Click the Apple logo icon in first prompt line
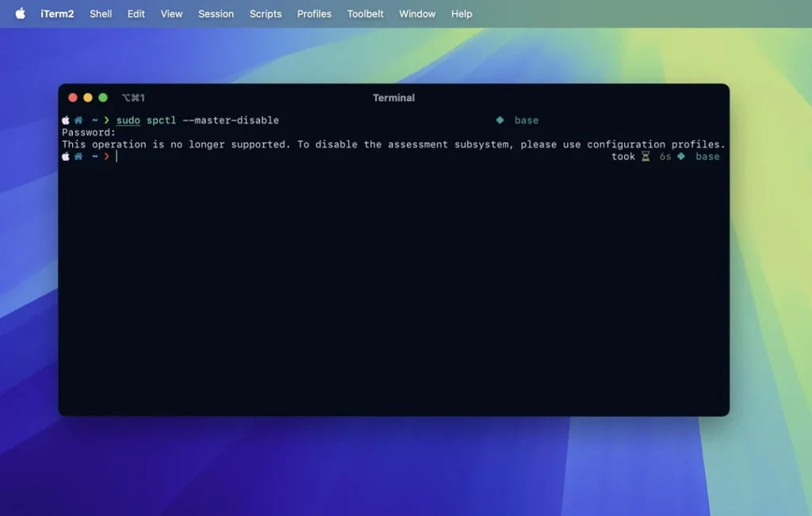 pos(66,120)
